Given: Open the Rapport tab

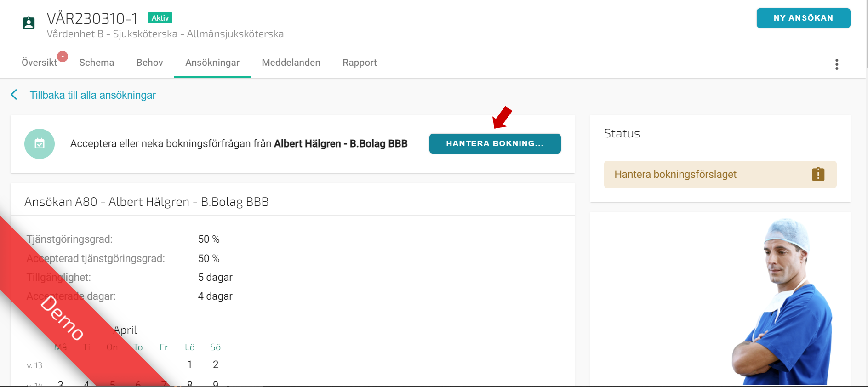Looking at the screenshot, I should click(360, 63).
